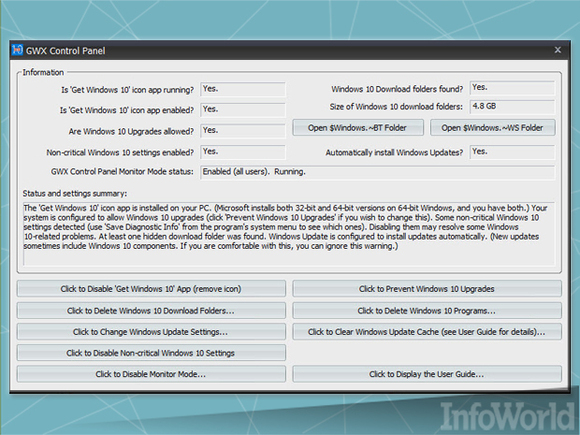The image size is (580, 435).
Task: Click the 'icon app enabled' Yes field
Action: (243, 110)
